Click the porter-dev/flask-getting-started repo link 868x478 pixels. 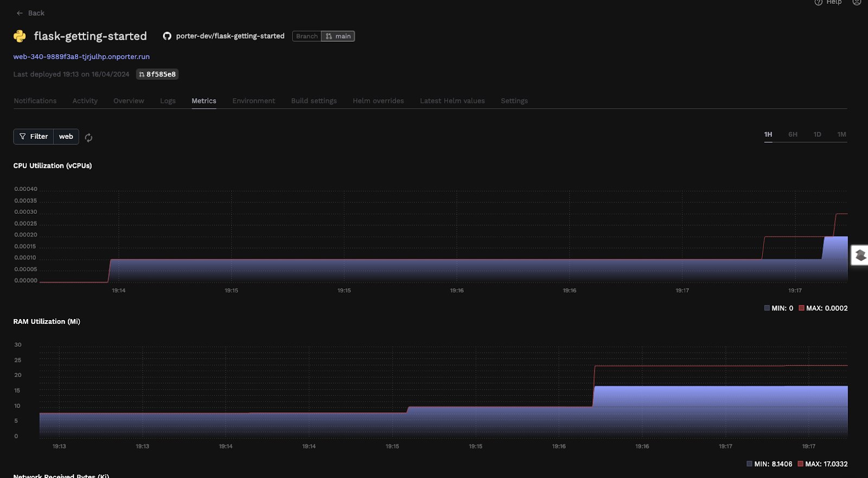click(x=230, y=36)
